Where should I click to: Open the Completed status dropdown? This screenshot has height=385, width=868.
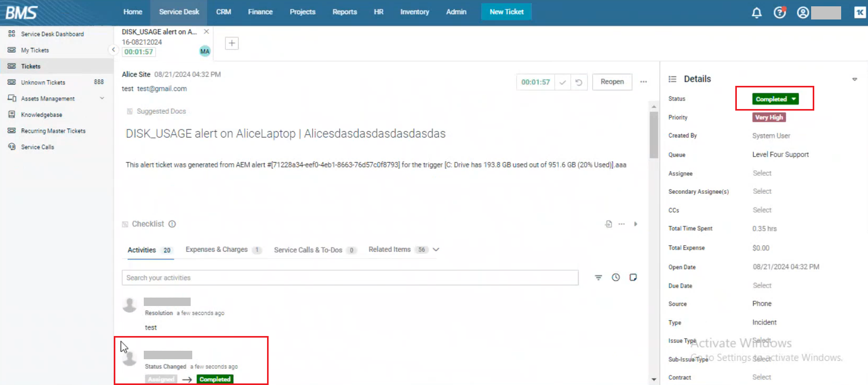775,99
